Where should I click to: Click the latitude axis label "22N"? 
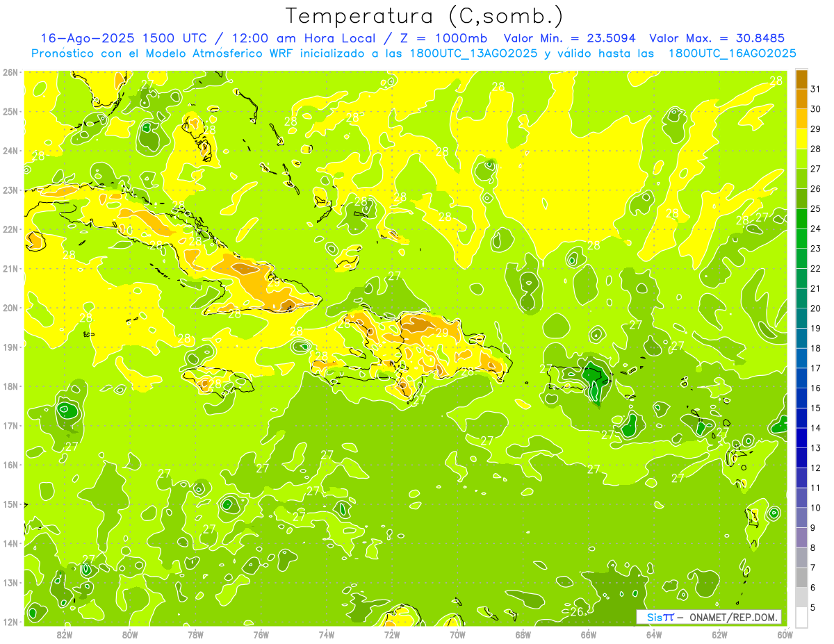pyautogui.click(x=10, y=229)
